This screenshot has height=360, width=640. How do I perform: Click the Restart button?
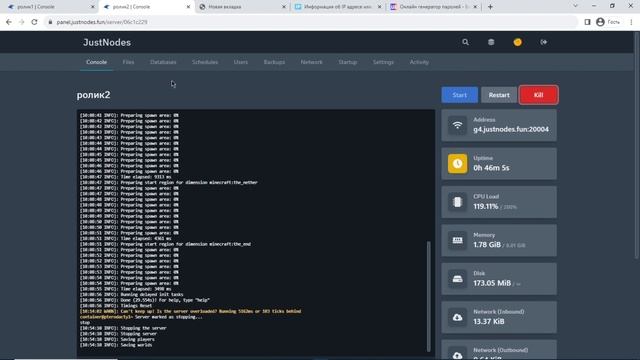(x=499, y=95)
